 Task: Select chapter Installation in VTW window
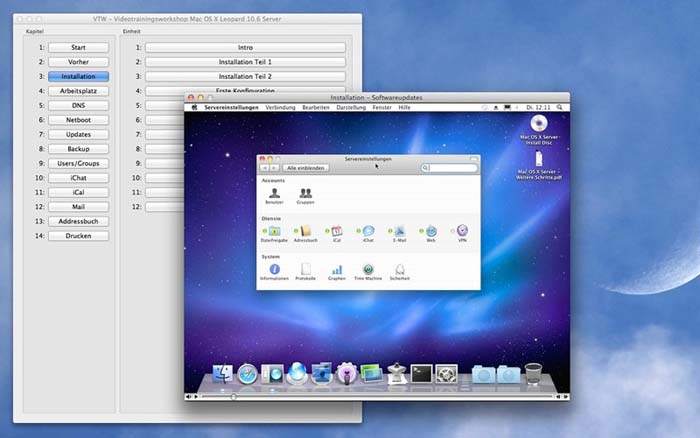point(78,76)
